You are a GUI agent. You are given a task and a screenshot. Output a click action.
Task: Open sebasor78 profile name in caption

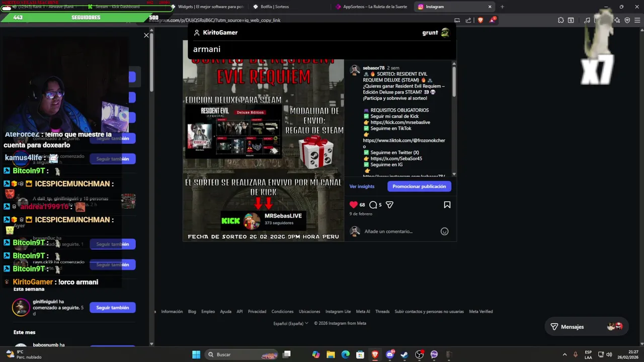click(373, 68)
